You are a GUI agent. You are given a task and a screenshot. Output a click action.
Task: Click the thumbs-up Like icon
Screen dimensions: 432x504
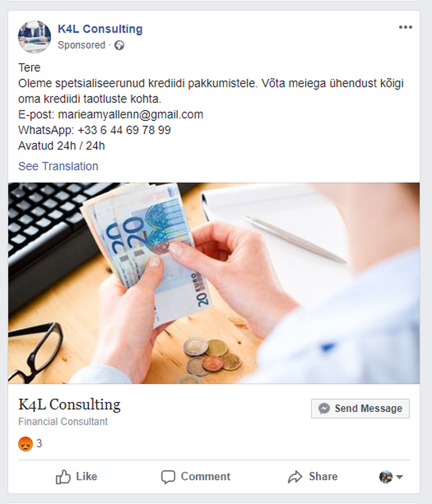[63, 477]
